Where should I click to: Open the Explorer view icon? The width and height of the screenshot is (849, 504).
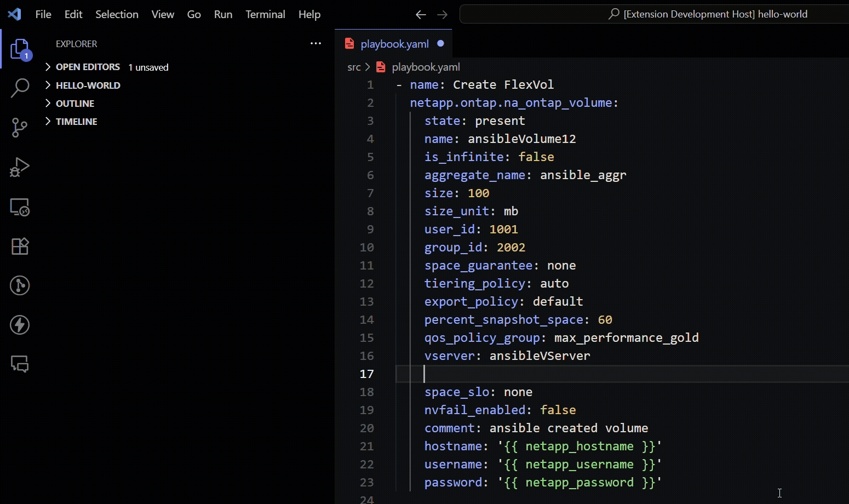[19, 49]
